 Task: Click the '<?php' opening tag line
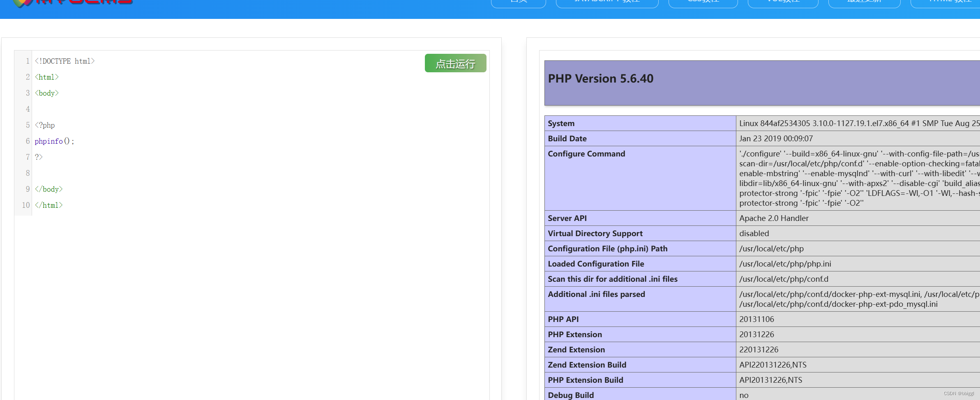45,125
